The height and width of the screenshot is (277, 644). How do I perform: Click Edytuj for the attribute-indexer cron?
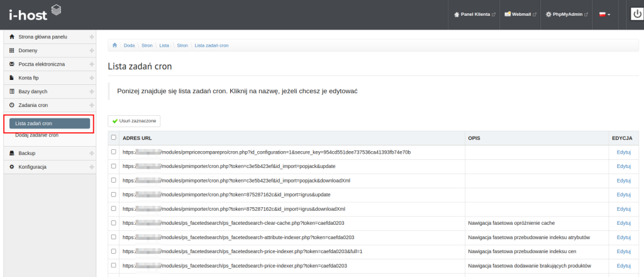(623, 237)
